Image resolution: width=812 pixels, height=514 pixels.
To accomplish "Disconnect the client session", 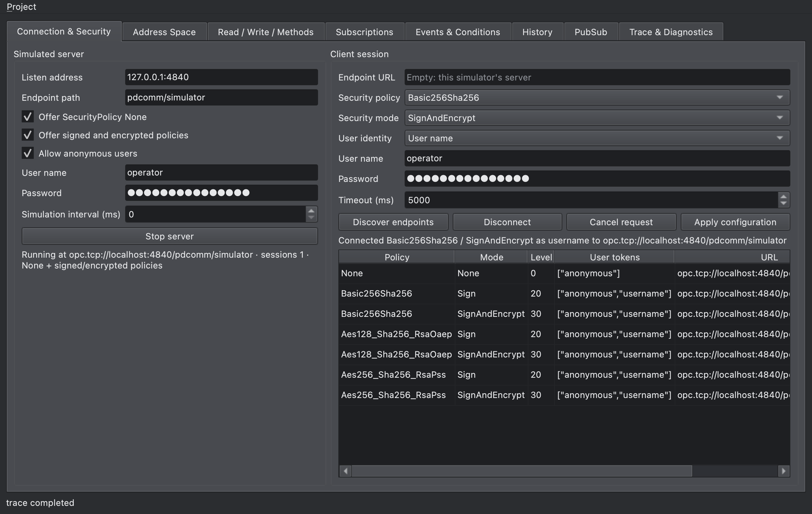I will click(507, 222).
